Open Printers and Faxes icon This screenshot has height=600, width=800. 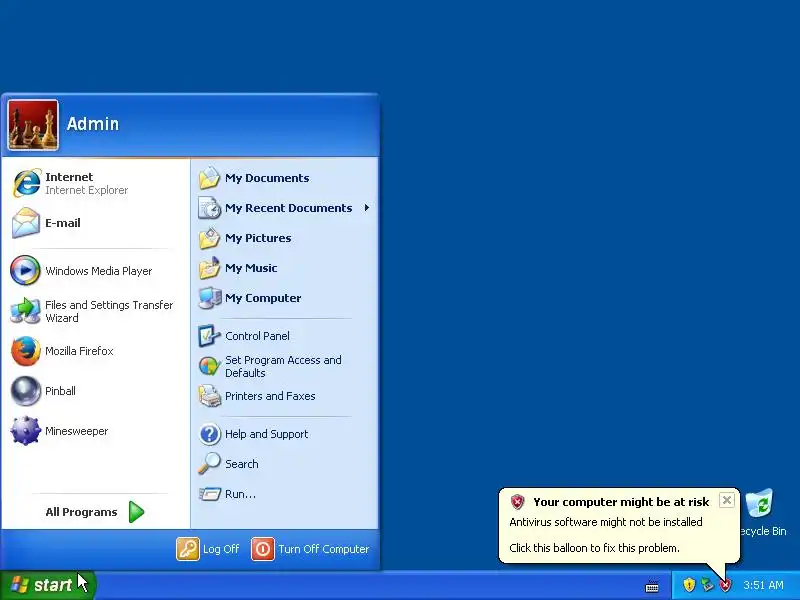pos(210,396)
